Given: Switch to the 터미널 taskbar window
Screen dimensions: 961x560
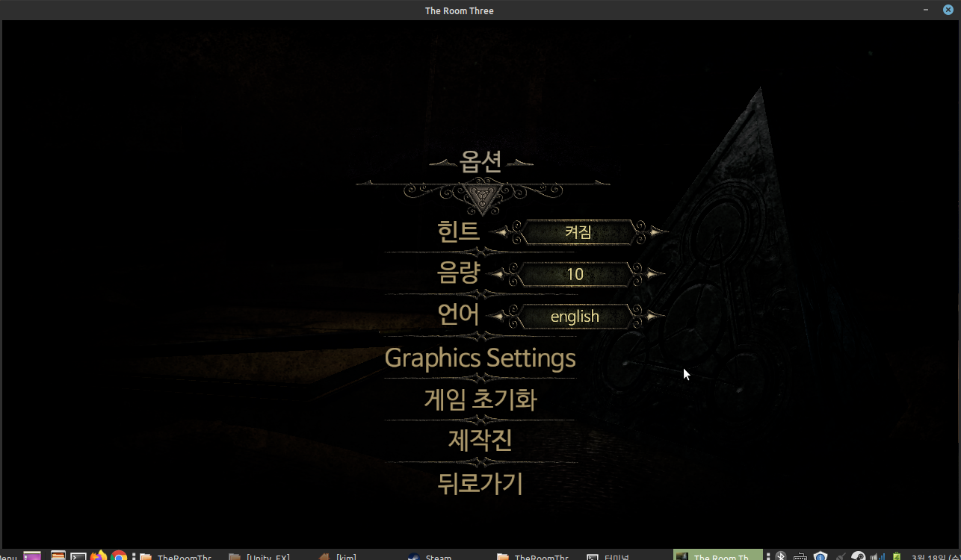Looking at the screenshot, I should (x=610, y=556).
